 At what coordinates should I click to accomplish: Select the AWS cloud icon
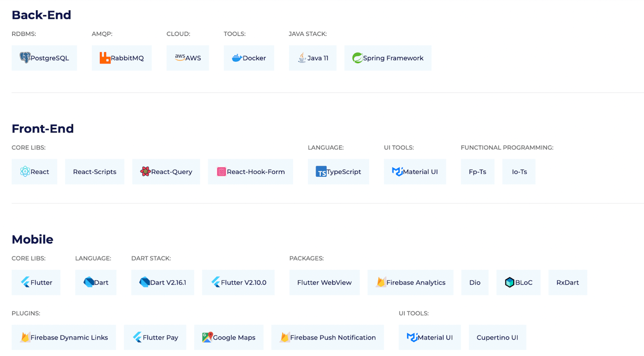180,58
